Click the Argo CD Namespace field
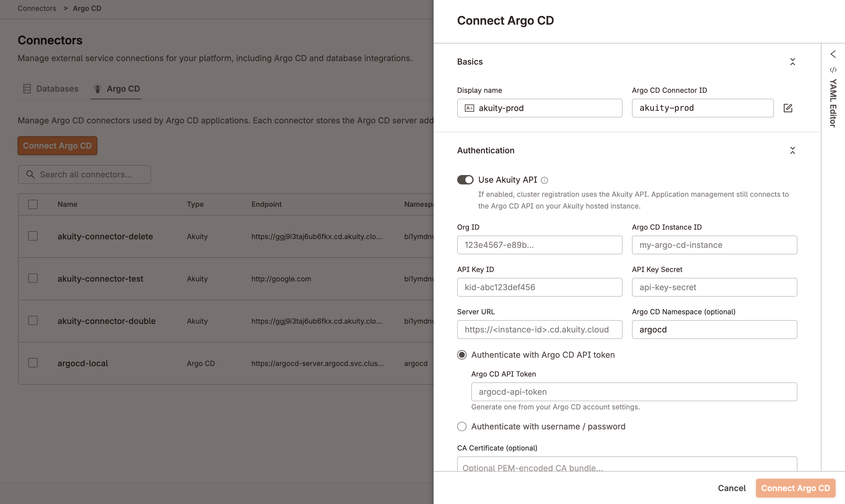The height and width of the screenshot is (504, 845). (714, 330)
